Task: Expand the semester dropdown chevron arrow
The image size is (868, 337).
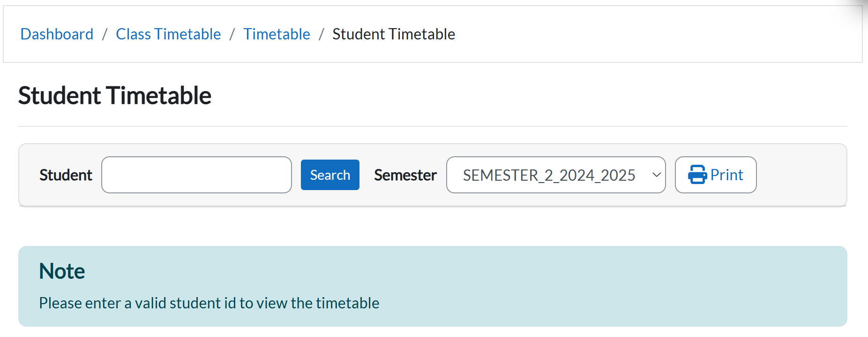Action: (656, 175)
